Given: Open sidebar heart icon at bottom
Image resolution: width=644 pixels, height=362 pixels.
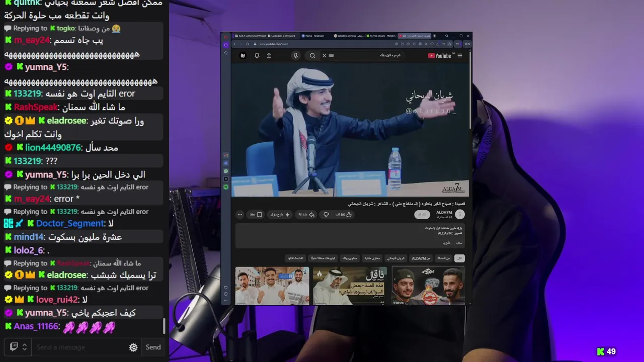Looking at the screenshot, I should (x=226, y=288).
